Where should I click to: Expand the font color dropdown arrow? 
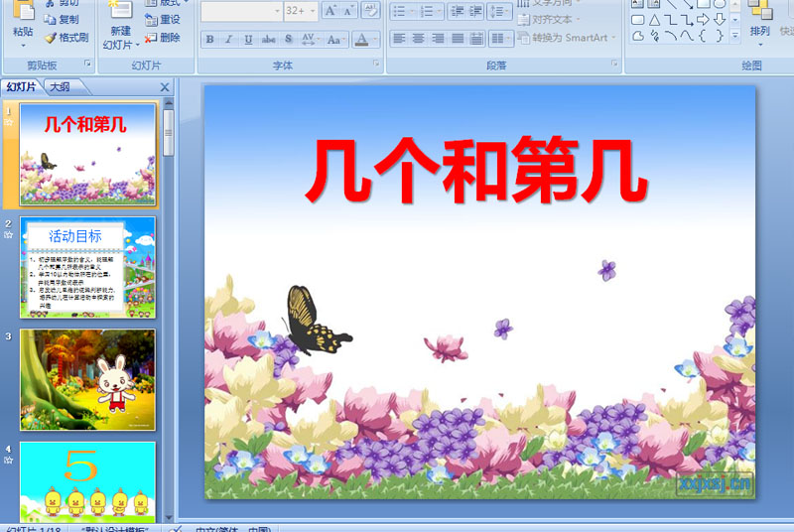click(375, 39)
